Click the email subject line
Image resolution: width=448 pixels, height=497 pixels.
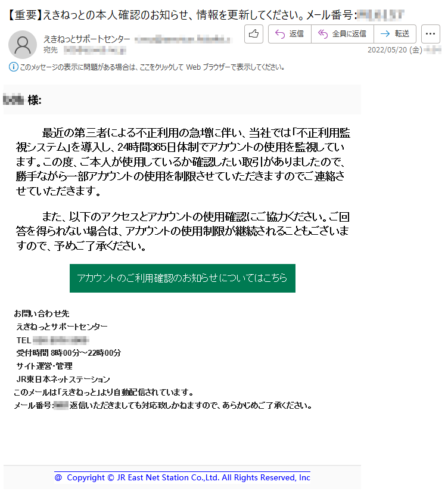tap(206, 15)
